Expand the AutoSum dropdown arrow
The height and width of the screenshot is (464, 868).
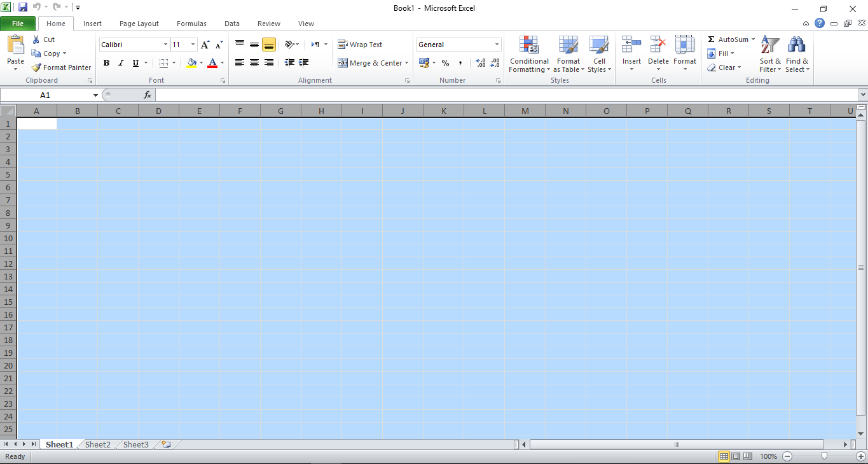click(x=753, y=39)
